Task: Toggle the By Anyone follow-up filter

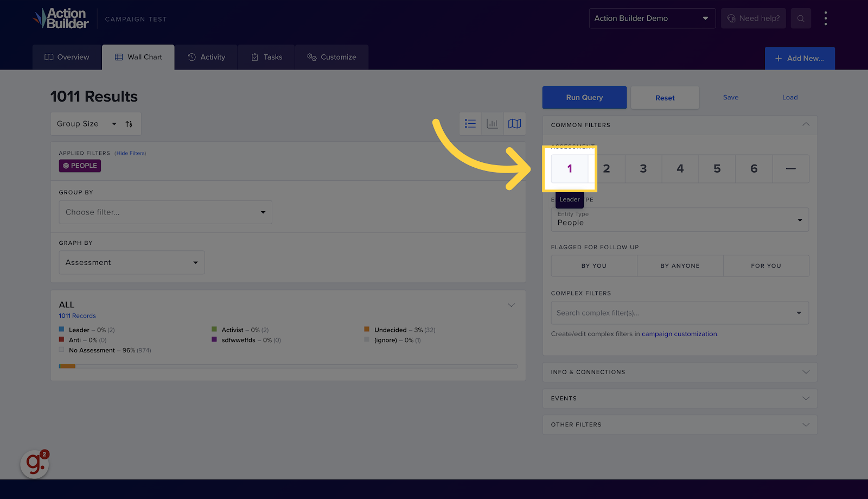Action: point(680,266)
